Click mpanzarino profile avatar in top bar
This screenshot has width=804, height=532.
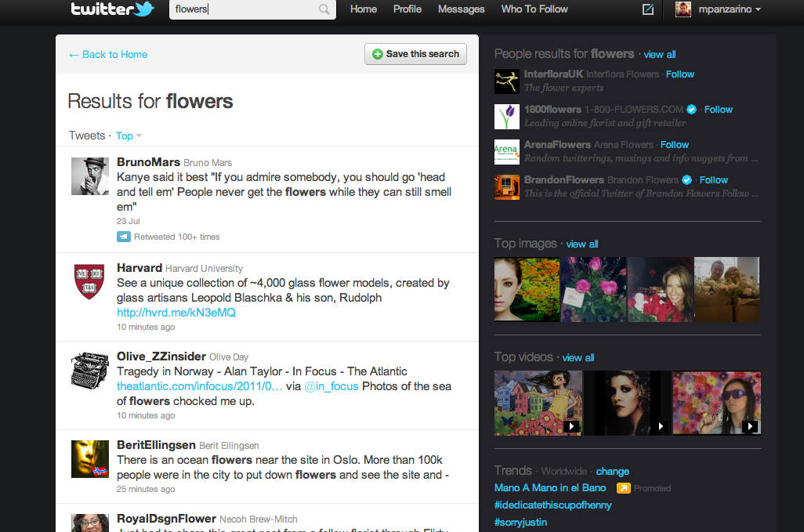[683, 9]
